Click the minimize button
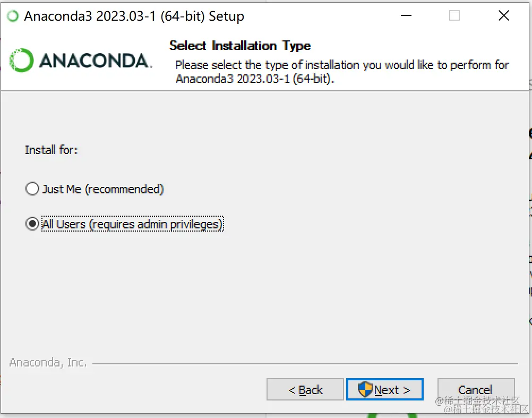Screen dimensions: 532x418 (406, 16)
